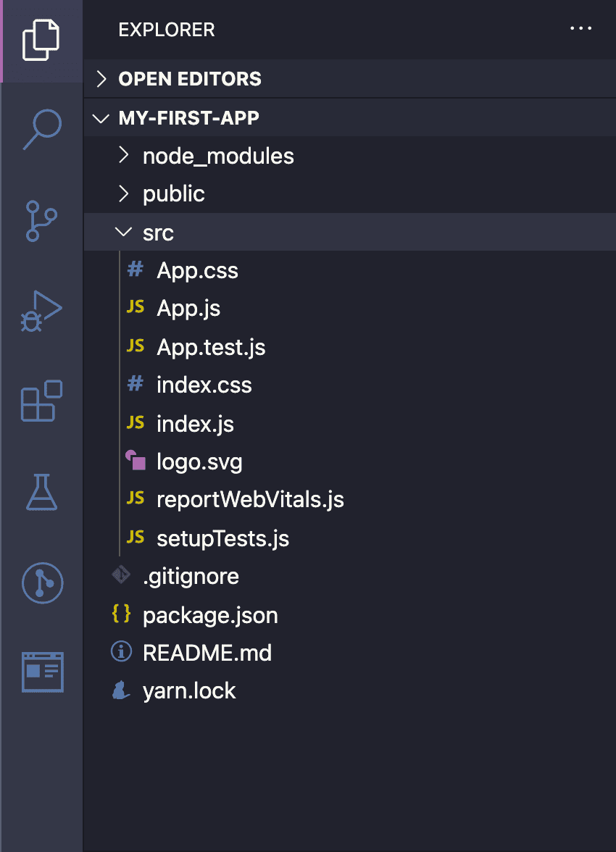Open the Extensions view
The image size is (616, 852).
click(41, 402)
